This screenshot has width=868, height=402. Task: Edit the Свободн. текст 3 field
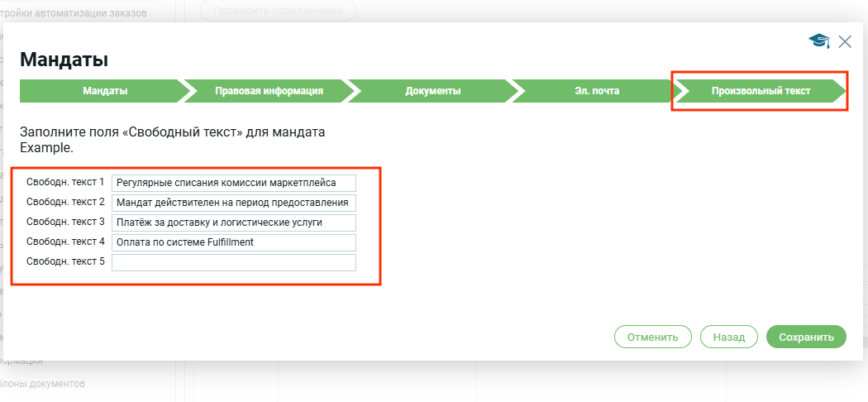[233, 223]
